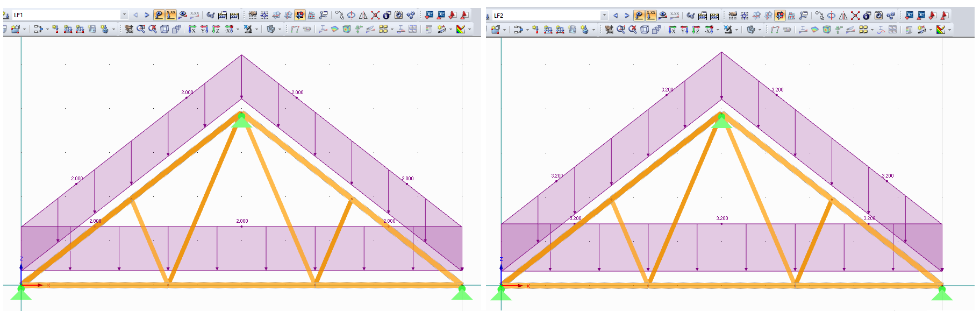The height and width of the screenshot is (311, 980).
Task: Go to next load case in LF1 window
Action: pyautogui.click(x=147, y=15)
